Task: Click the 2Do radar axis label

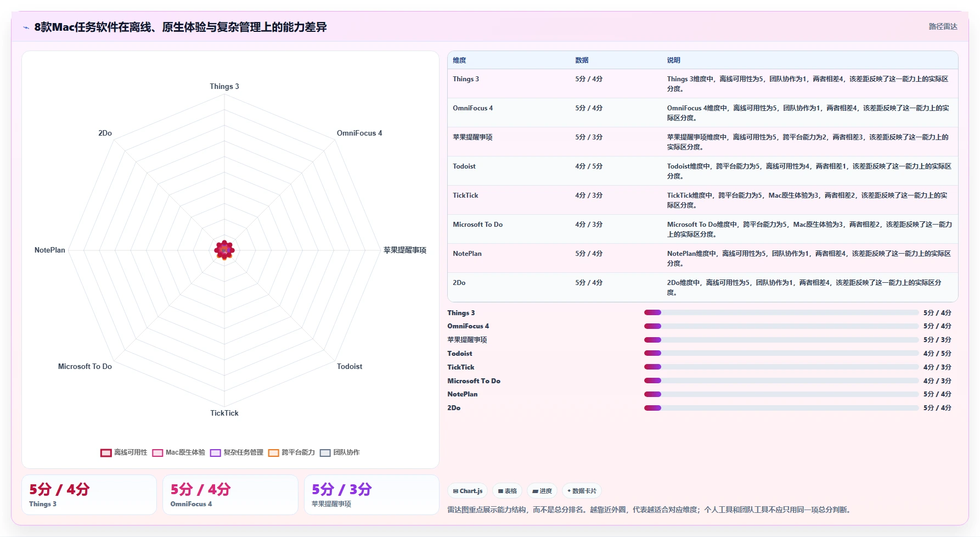Action: coord(105,133)
